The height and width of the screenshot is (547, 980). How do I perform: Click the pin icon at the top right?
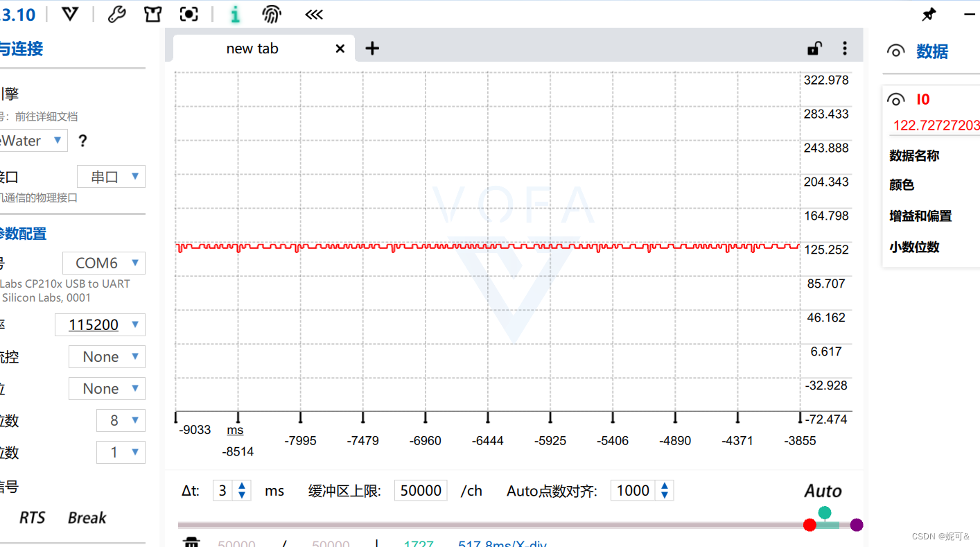point(929,14)
